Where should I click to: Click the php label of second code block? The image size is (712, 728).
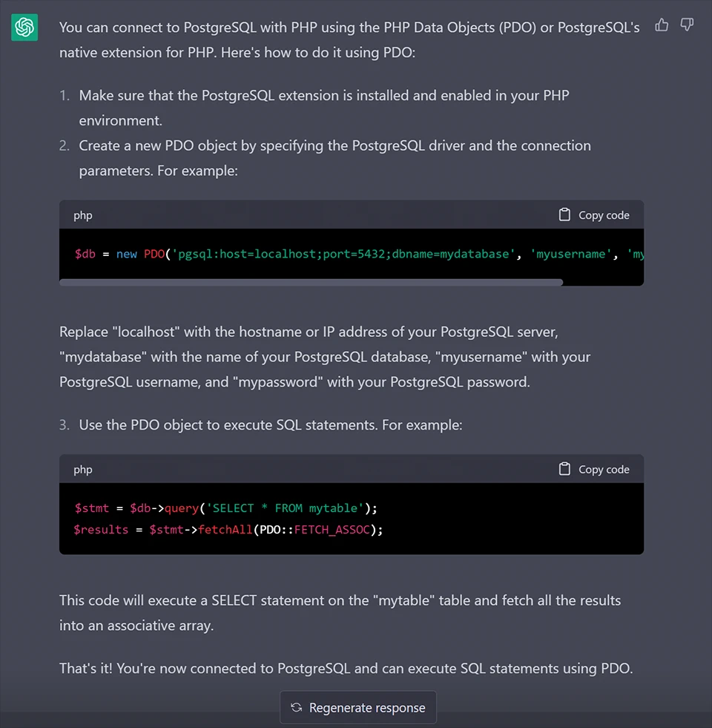(x=82, y=470)
